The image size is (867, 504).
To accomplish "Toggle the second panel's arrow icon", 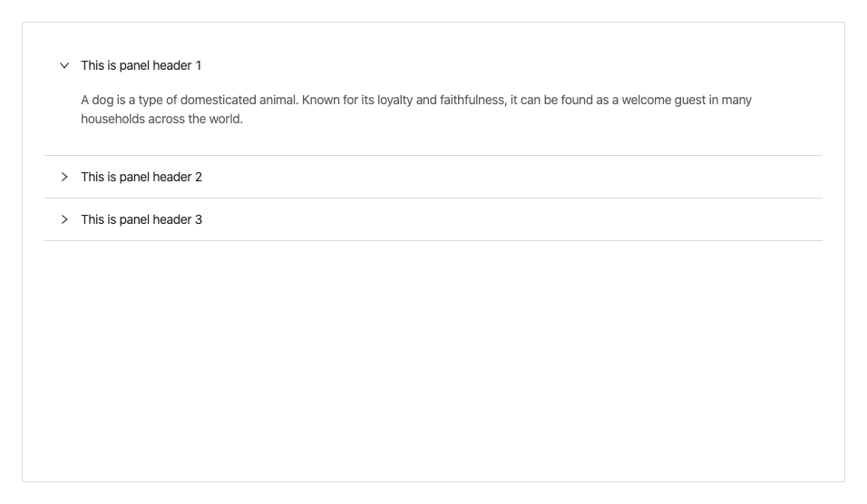I will pyautogui.click(x=64, y=177).
